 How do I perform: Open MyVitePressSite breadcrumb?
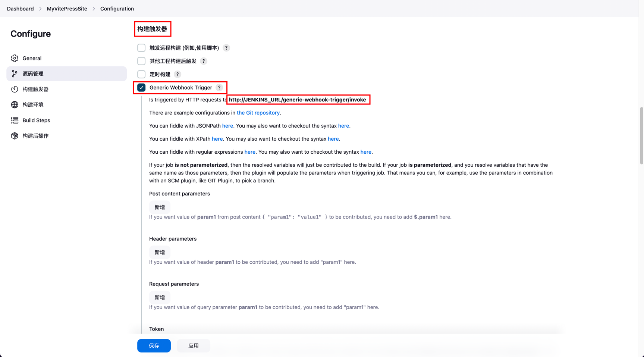67,9
